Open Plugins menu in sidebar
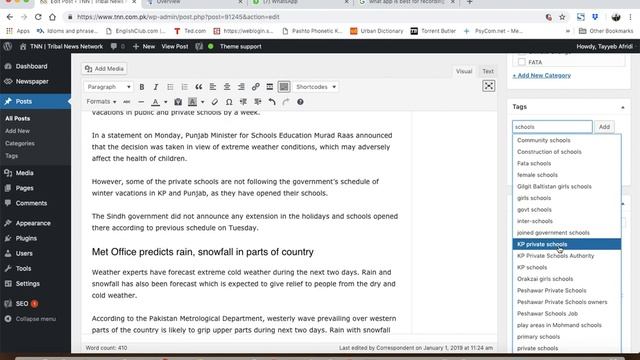This screenshot has width=640, height=360. tap(26, 238)
